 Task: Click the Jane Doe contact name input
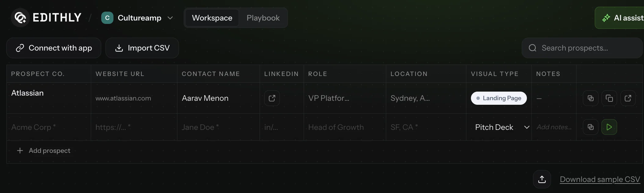click(x=218, y=127)
